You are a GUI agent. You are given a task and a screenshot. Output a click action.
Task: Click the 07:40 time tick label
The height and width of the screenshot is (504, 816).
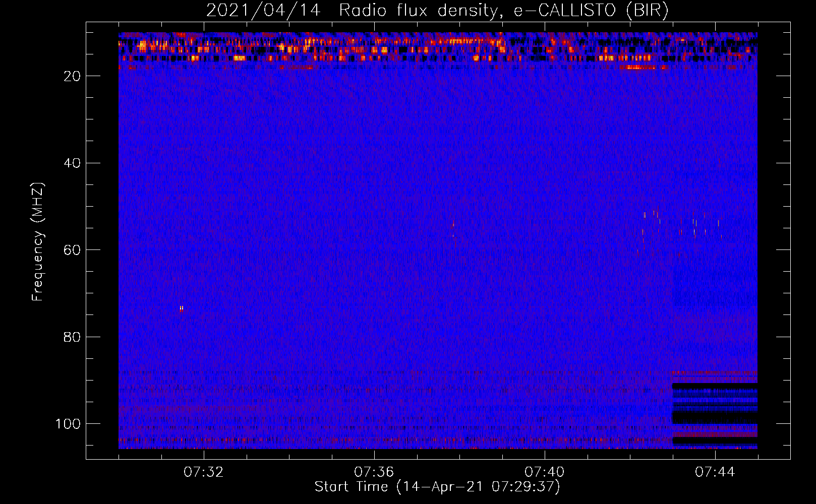pos(545,472)
